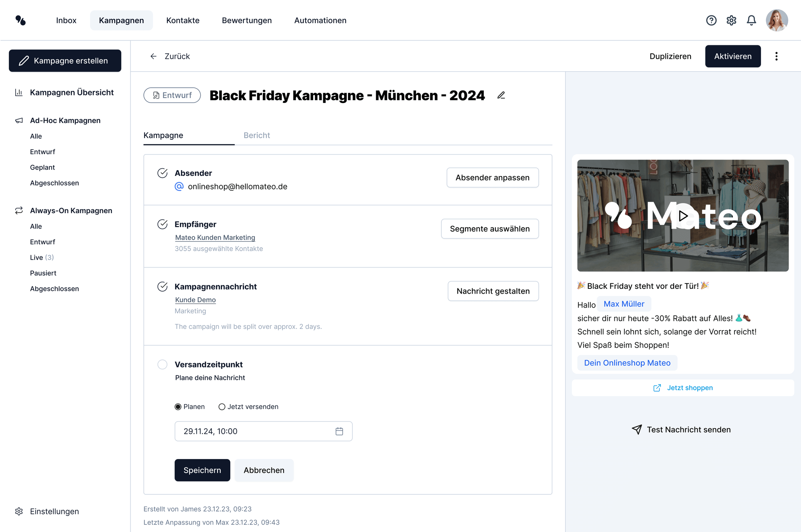Open notifications bell icon
The height and width of the screenshot is (532, 801).
751,20
